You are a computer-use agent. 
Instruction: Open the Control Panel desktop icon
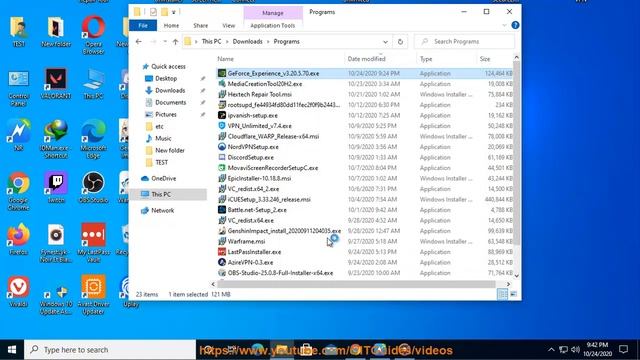pyautogui.click(x=18, y=87)
